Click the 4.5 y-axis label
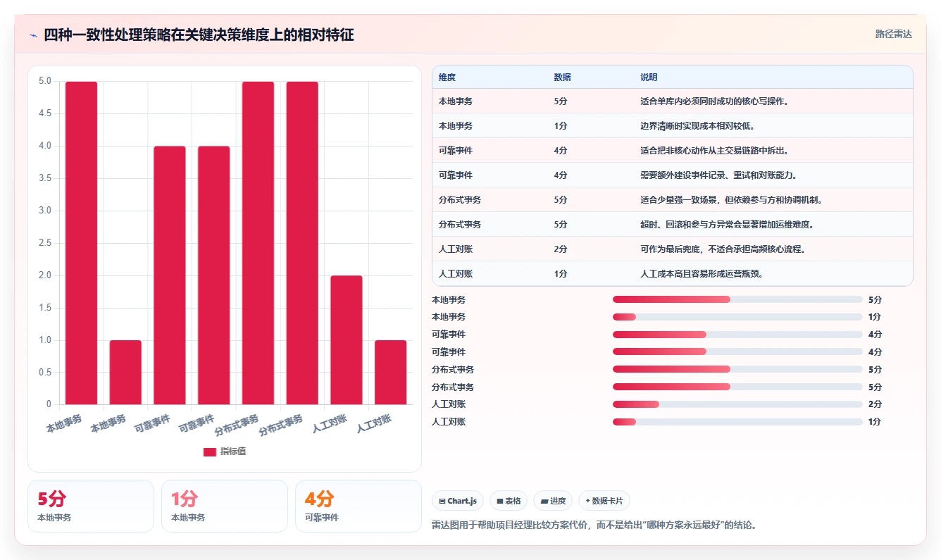 (45, 113)
